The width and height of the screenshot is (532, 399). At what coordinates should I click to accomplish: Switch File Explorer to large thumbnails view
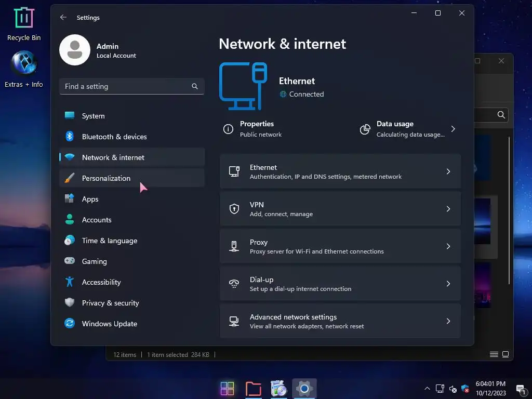pos(506,354)
